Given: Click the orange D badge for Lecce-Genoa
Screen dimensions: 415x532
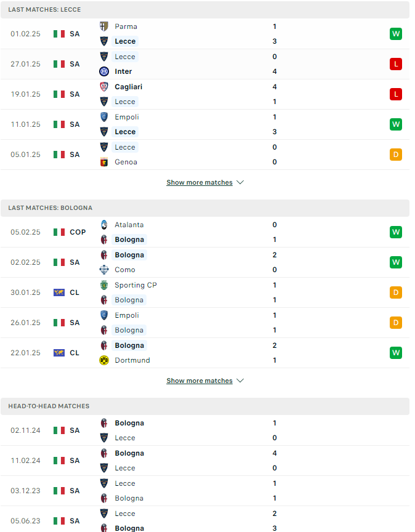Looking at the screenshot, I should tap(396, 155).
